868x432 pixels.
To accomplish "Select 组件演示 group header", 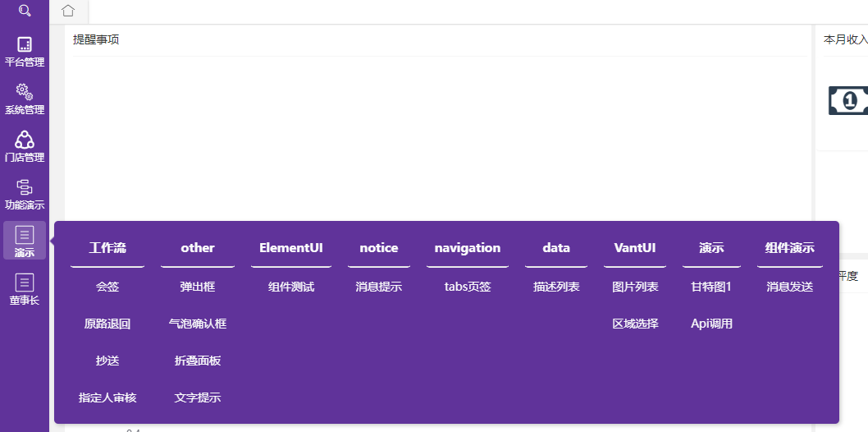I will pyautogui.click(x=790, y=248).
